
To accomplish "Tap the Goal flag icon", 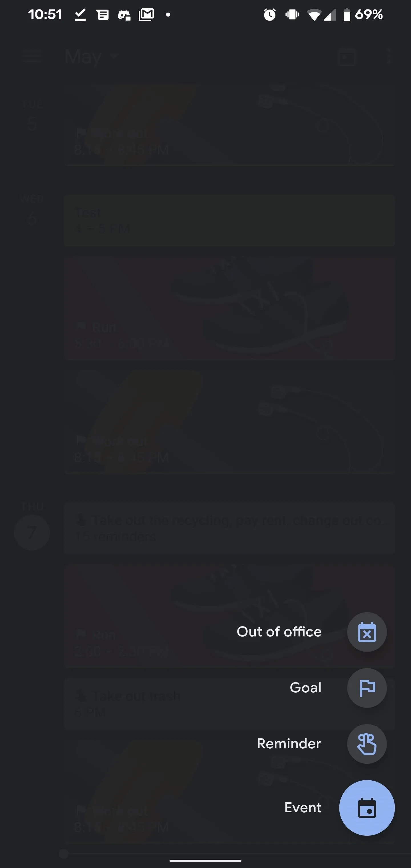I will click(x=367, y=688).
